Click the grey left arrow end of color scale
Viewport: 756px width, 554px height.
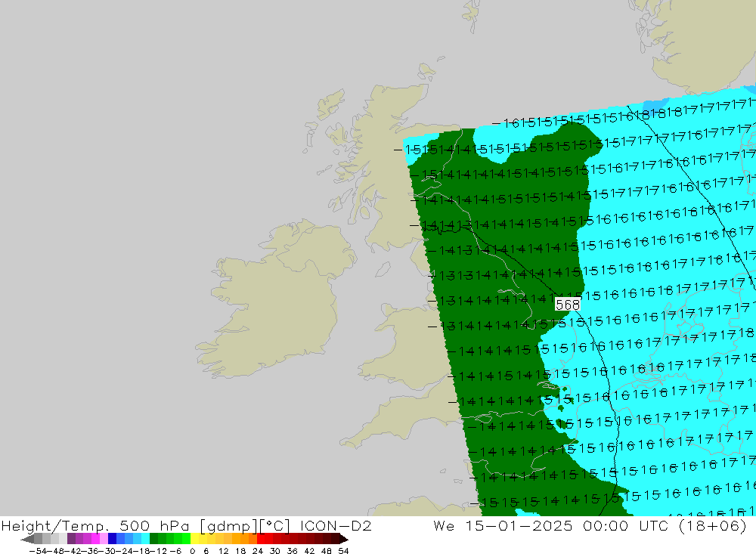27,539
